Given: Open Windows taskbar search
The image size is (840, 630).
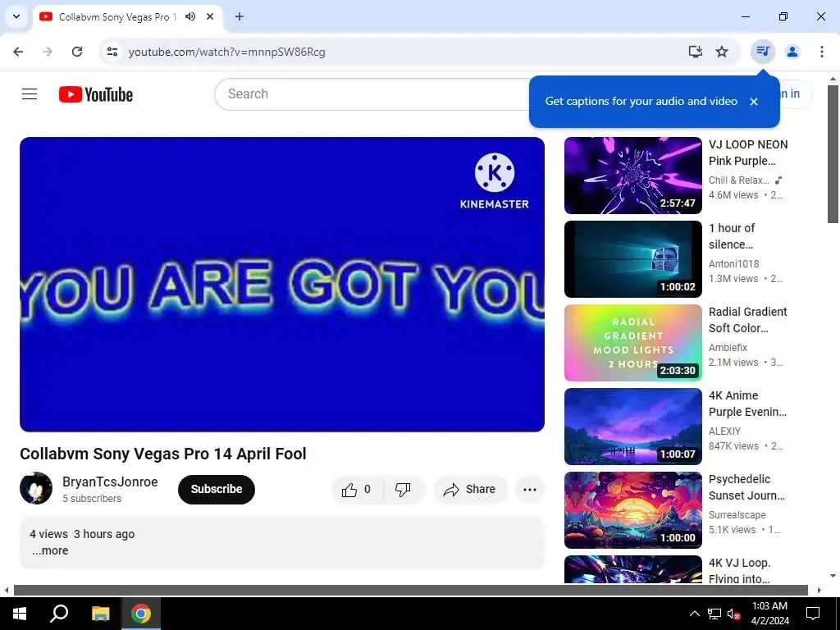Looking at the screenshot, I should pos(59,614).
